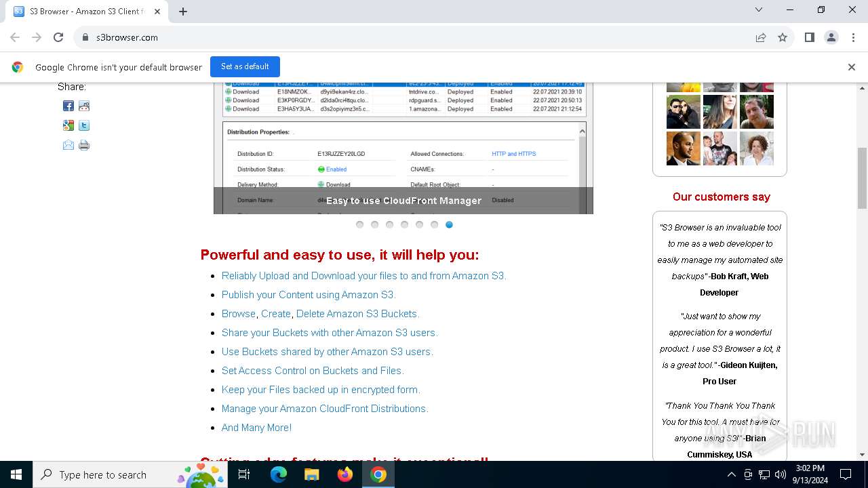Image resolution: width=868 pixels, height=488 pixels.
Task: Share the page on Reddit
Action: click(x=84, y=106)
